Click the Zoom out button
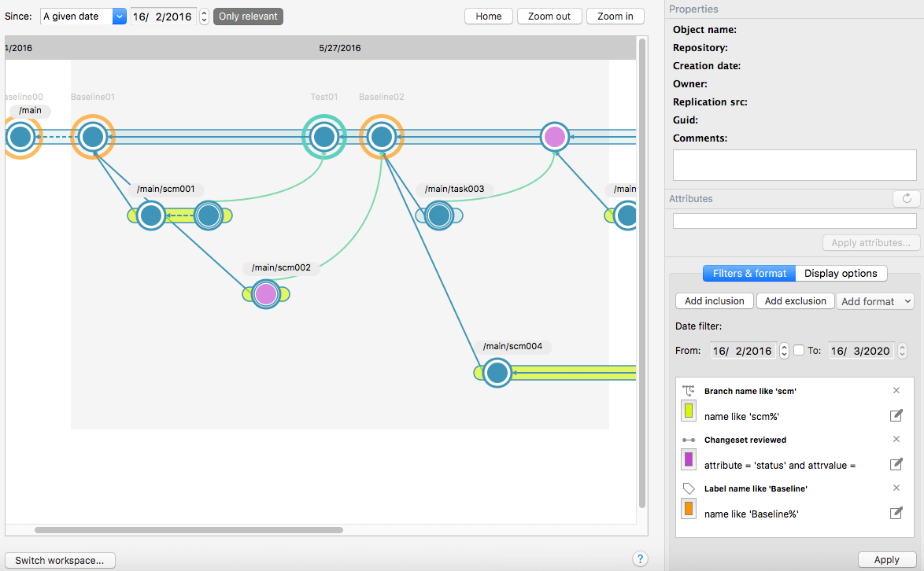This screenshot has width=924, height=571. pos(549,17)
